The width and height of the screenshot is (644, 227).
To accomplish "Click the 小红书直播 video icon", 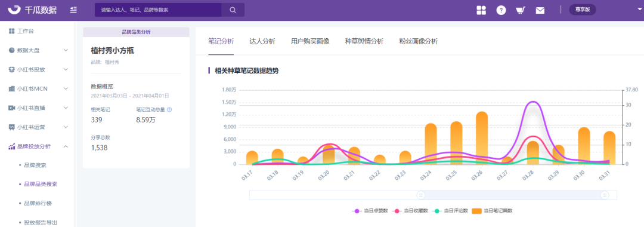I will click(x=11, y=108).
